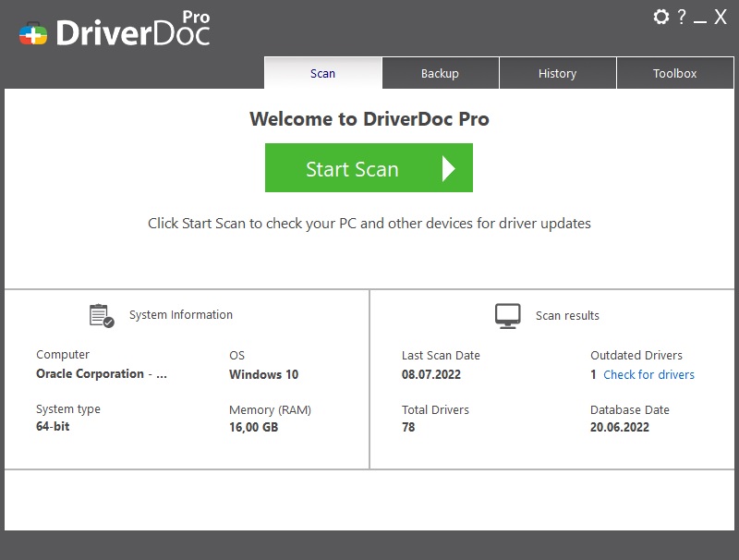This screenshot has height=560, width=739.
Task: Click the 'DriverDoc Pro' logo text
Action: [x=133, y=30]
